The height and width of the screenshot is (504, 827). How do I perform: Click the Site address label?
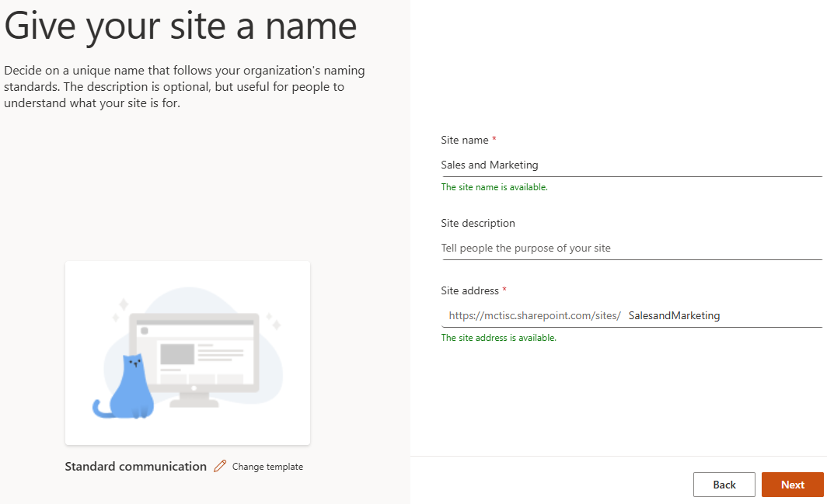469,291
